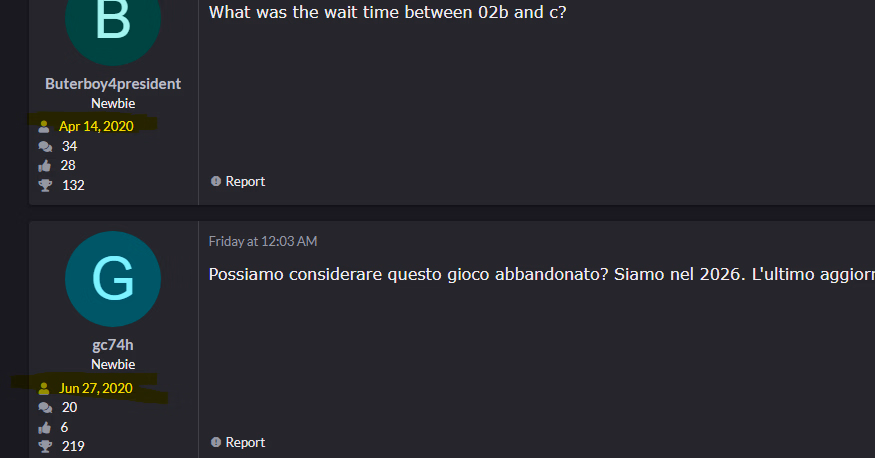Image resolution: width=875 pixels, height=458 pixels.
Task: Open gc74h's user profile link
Action: coord(113,345)
